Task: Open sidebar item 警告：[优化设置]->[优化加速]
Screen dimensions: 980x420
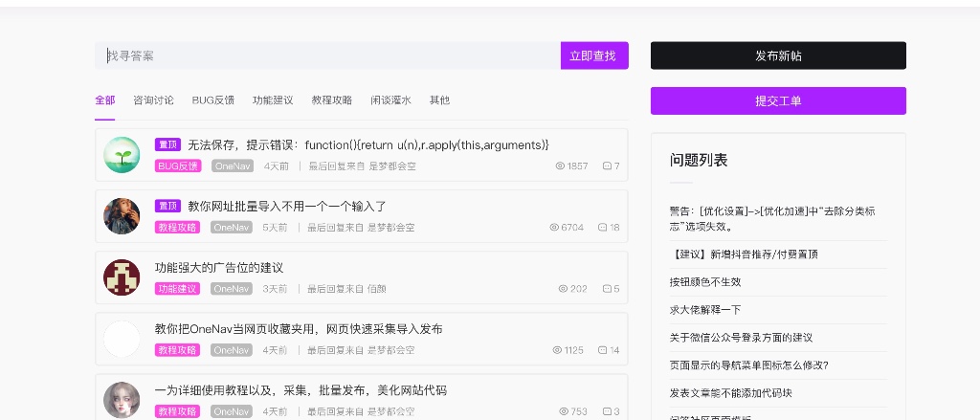Action: [772, 219]
